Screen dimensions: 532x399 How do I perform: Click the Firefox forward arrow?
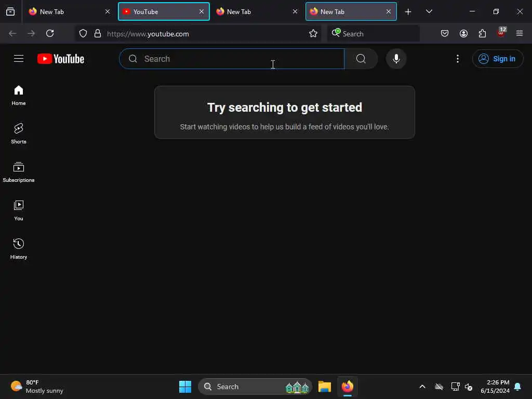pos(31,33)
